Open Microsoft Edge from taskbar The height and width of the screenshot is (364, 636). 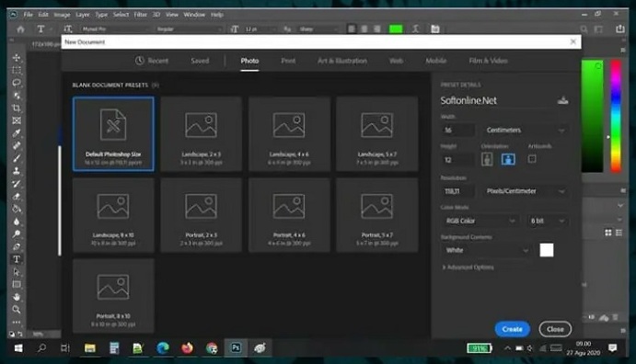(163, 347)
